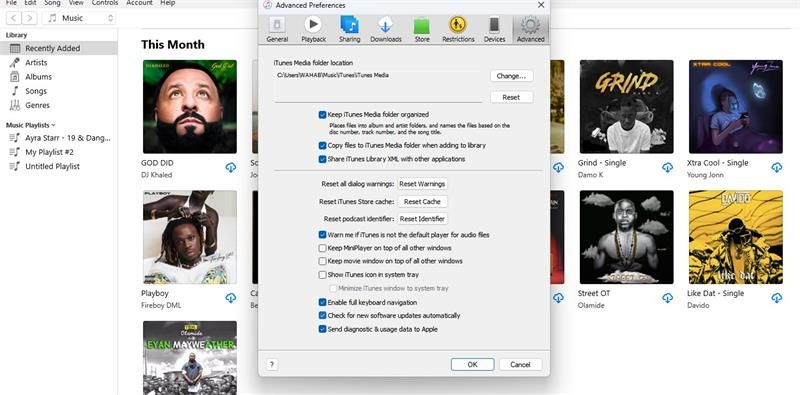Open help with the question mark button

[x=272, y=364]
